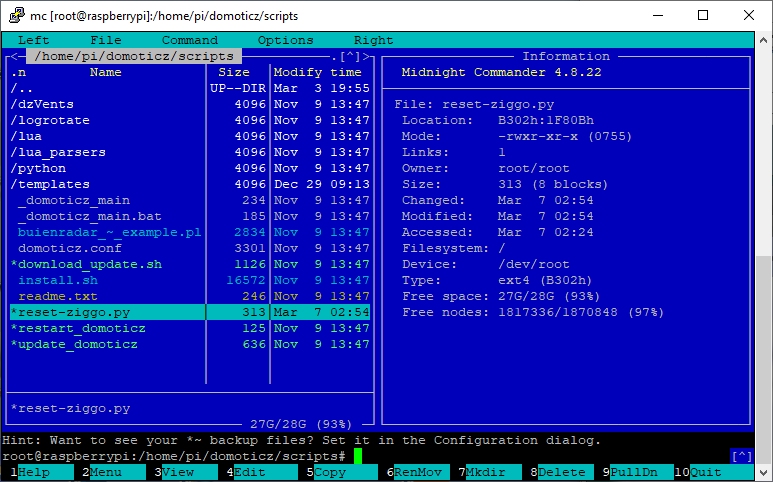Open the Left menu
The image size is (773, 482).
34,40
